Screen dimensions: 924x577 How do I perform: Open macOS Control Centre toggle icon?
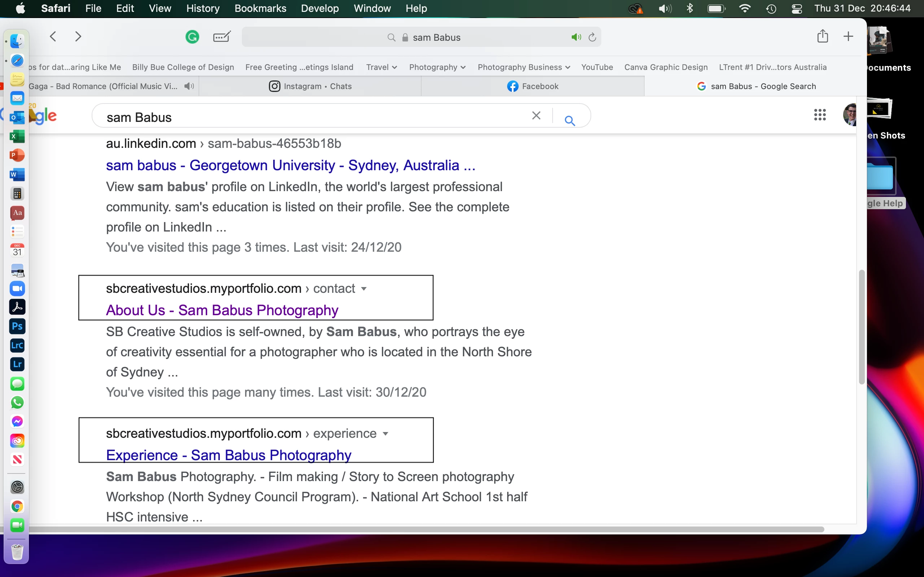point(797,8)
